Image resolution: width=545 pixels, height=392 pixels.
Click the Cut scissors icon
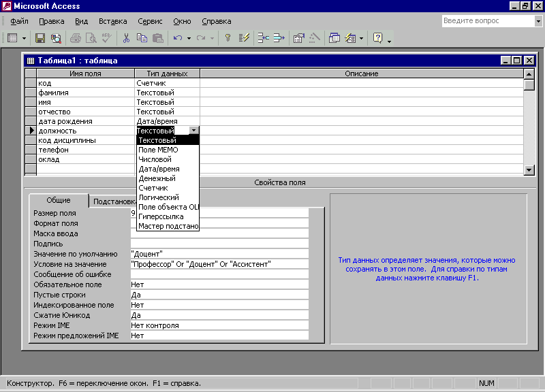126,39
